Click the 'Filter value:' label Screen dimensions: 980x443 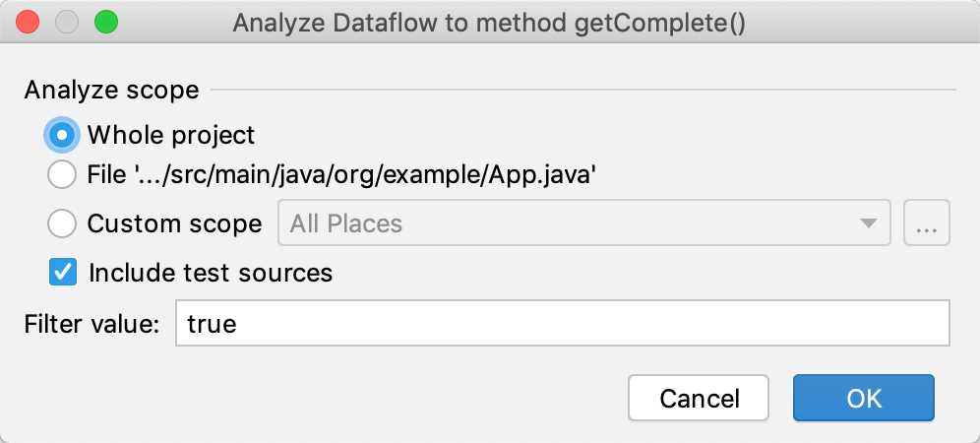pos(92,324)
